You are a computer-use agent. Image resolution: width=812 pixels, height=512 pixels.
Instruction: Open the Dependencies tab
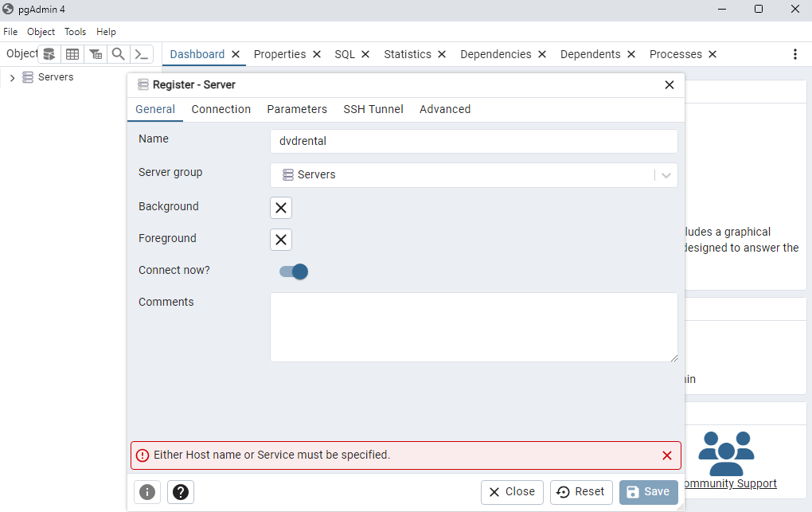tap(496, 54)
